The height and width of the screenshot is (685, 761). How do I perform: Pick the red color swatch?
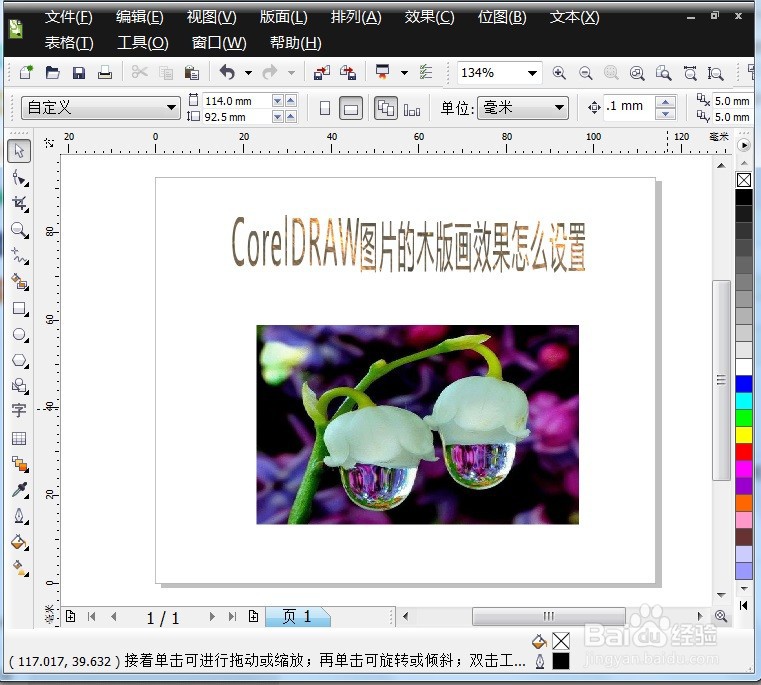click(x=744, y=451)
